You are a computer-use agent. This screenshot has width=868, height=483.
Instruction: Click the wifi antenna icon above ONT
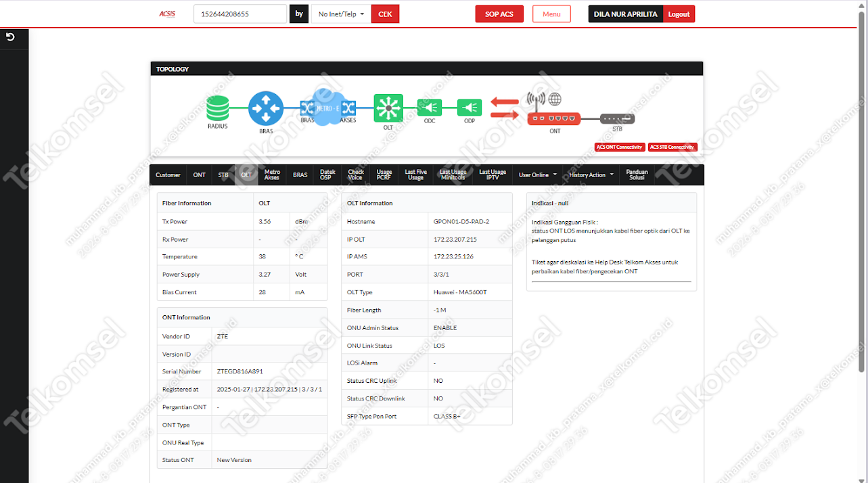point(536,101)
